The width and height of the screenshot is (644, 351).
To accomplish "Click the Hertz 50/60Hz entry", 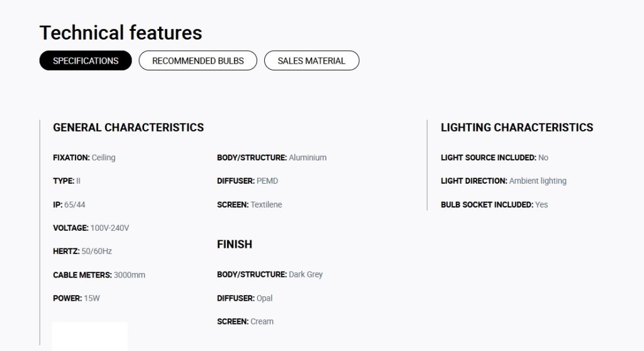I will pyautogui.click(x=82, y=251).
